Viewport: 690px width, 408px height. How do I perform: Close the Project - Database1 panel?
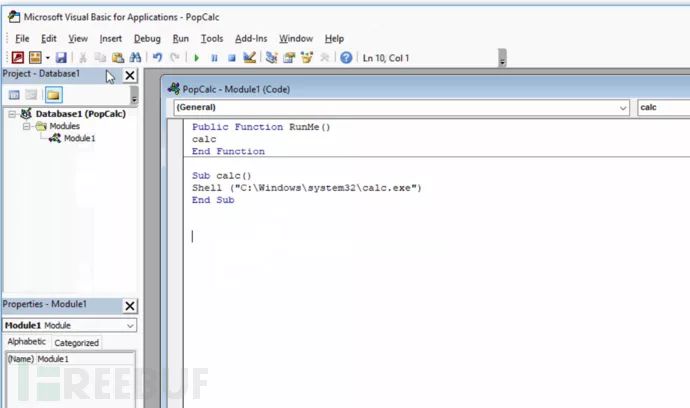[x=130, y=75]
